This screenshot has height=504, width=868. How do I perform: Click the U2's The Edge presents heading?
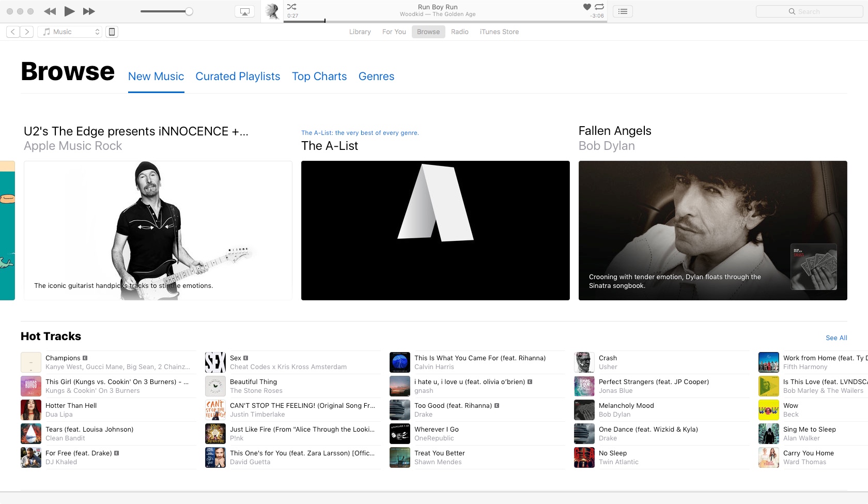[136, 131]
